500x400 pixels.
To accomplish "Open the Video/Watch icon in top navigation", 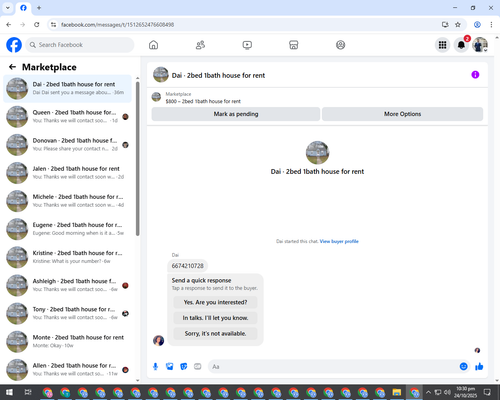I will (247, 45).
